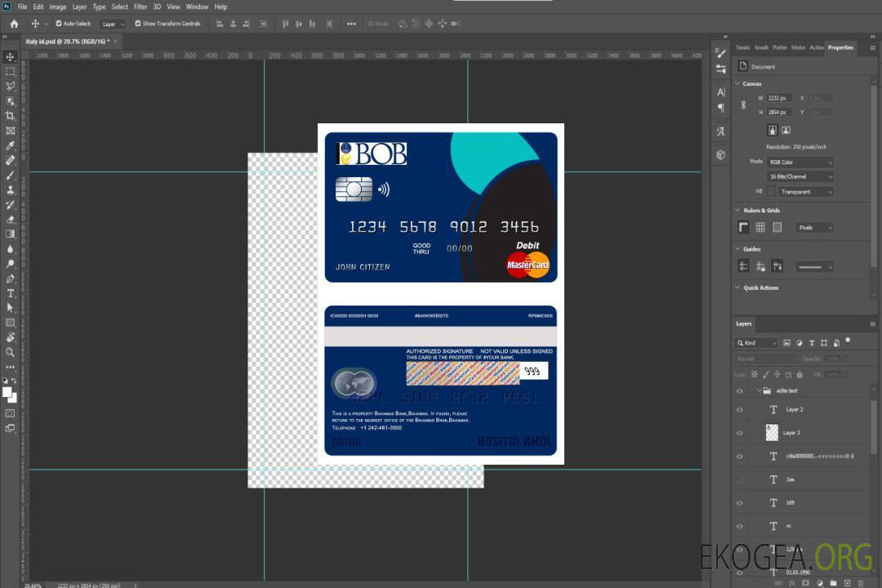
Task: Open the RGB Color mode dropdown
Action: pos(800,163)
